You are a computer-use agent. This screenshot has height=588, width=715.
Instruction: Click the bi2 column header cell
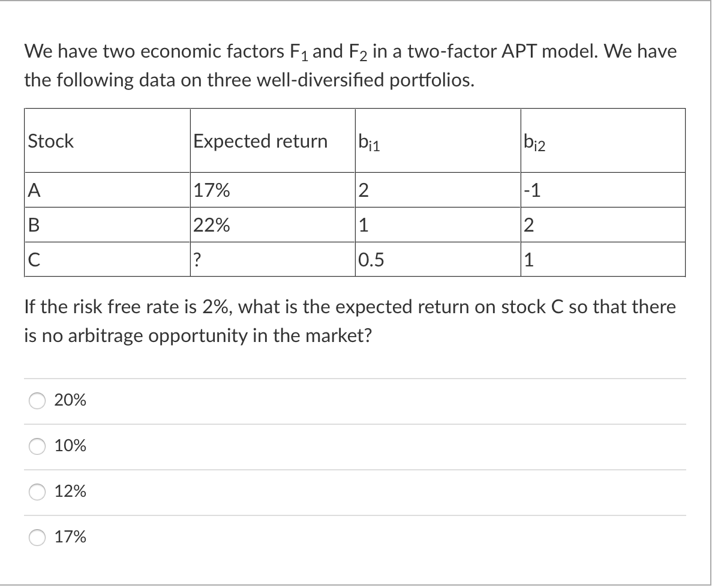click(x=533, y=142)
